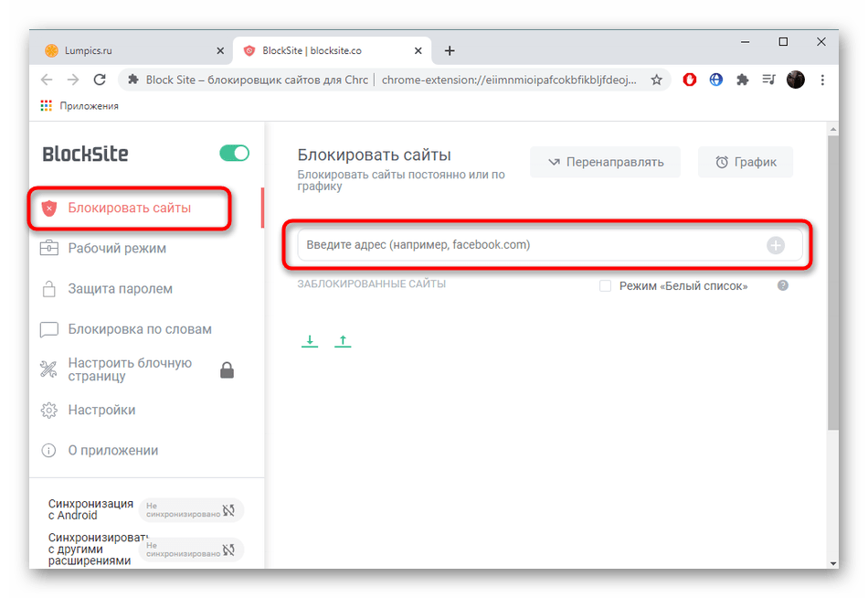Open the График schedule button

pyautogui.click(x=746, y=162)
